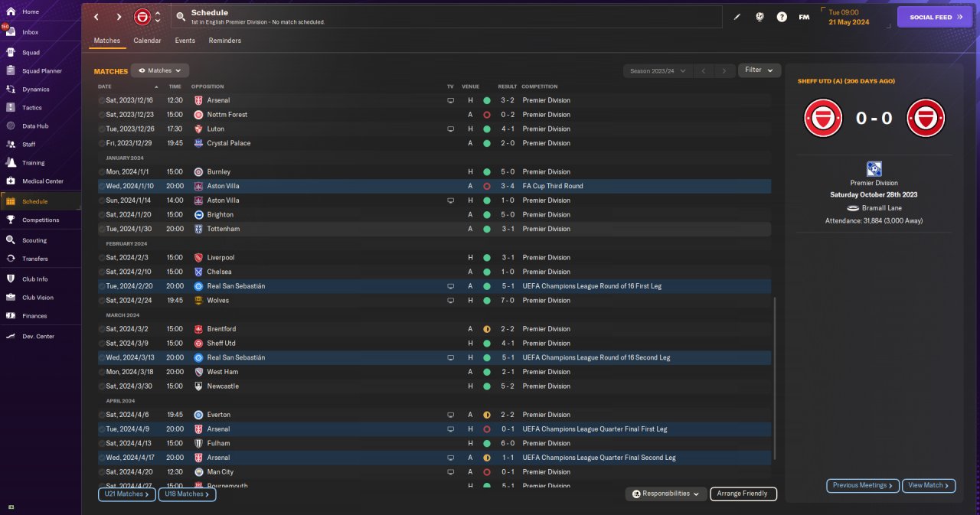
Task: Click the FM menu icon
Action: (804, 17)
